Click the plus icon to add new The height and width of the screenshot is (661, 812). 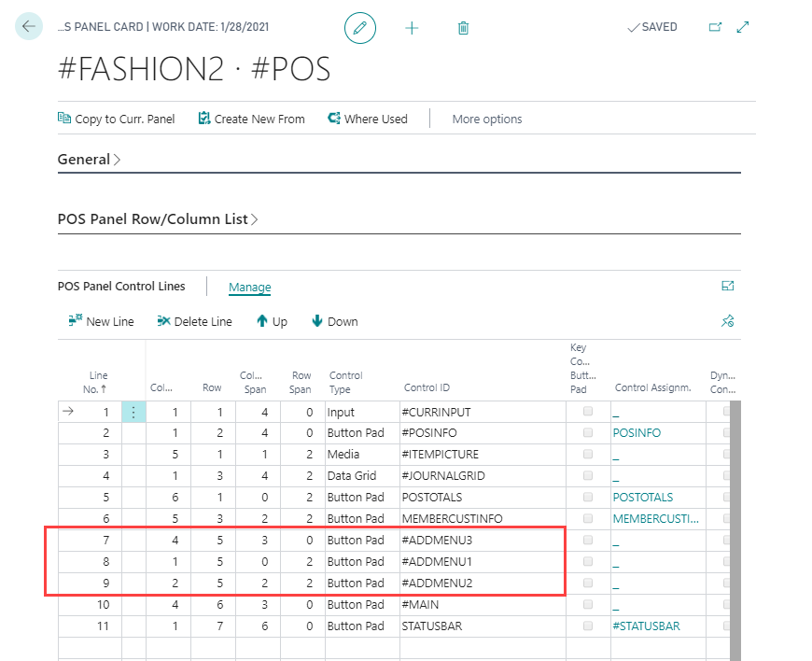tap(412, 28)
